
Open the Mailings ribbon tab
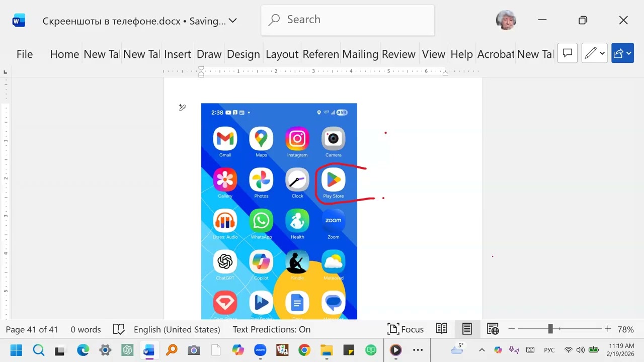(x=360, y=54)
